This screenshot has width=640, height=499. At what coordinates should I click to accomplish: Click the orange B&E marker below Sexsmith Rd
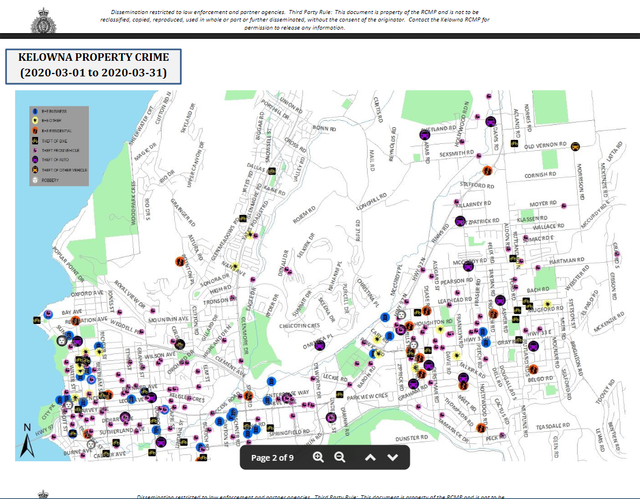point(487,171)
